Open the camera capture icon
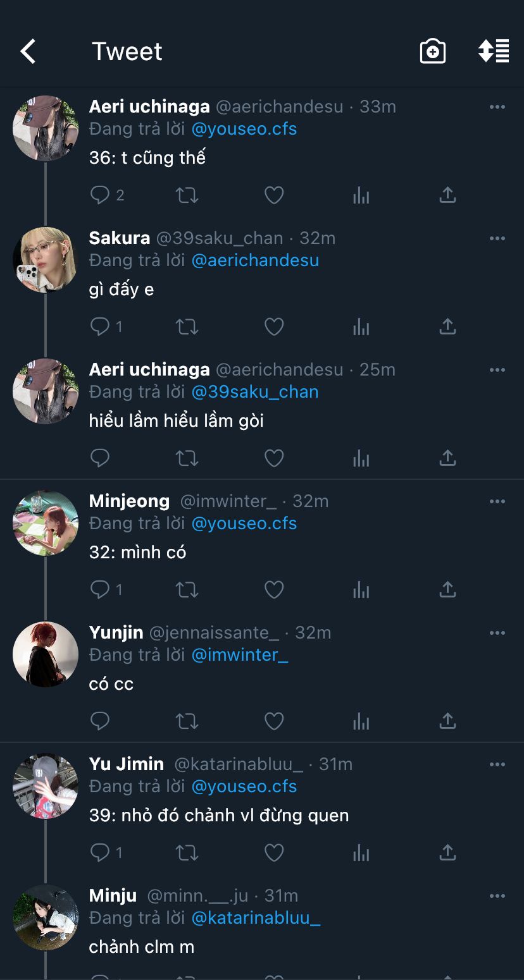 pyautogui.click(x=433, y=51)
